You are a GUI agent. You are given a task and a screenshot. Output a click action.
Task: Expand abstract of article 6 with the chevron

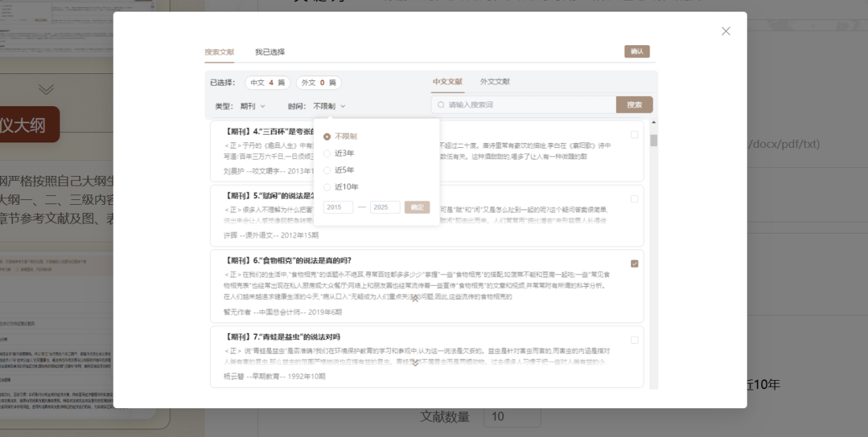pyautogui.click(x=415, y=299)
